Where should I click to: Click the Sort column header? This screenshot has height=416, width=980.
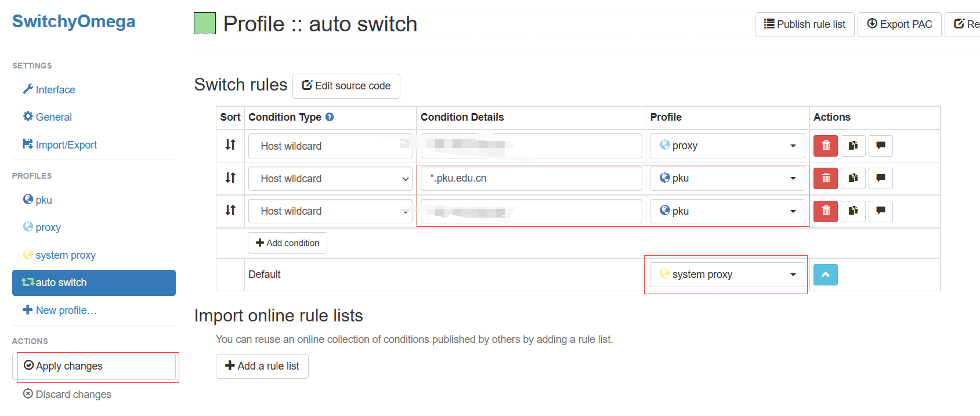pos(230,117)
